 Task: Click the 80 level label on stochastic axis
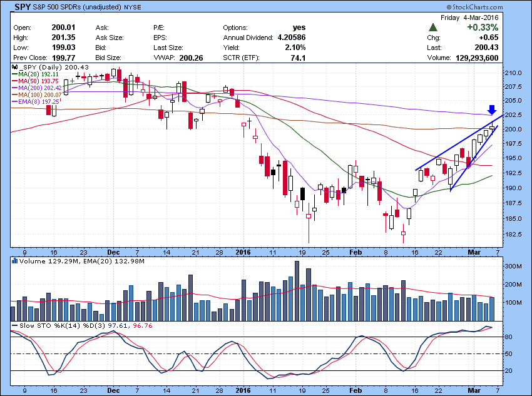coord(509,337)
